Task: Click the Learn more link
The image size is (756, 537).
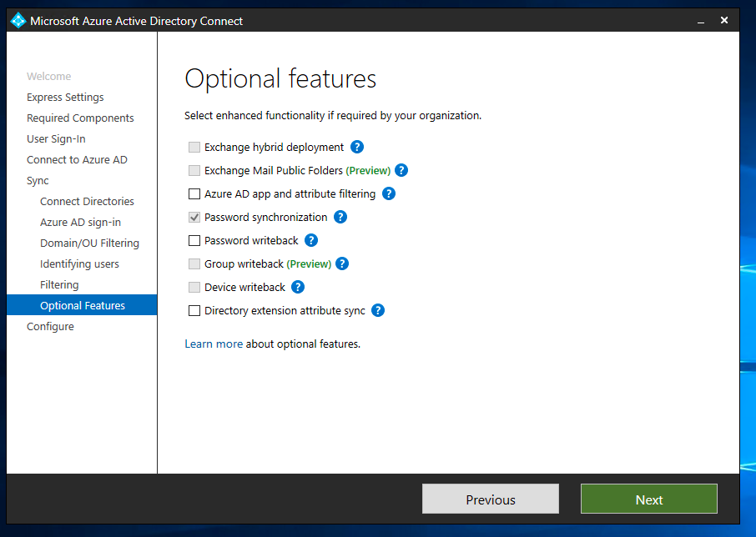Action: 214,344
